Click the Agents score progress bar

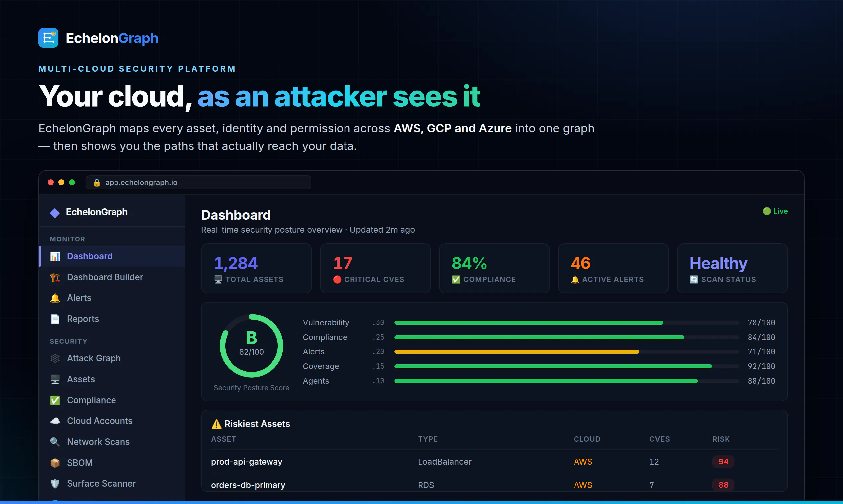[567, 381]
